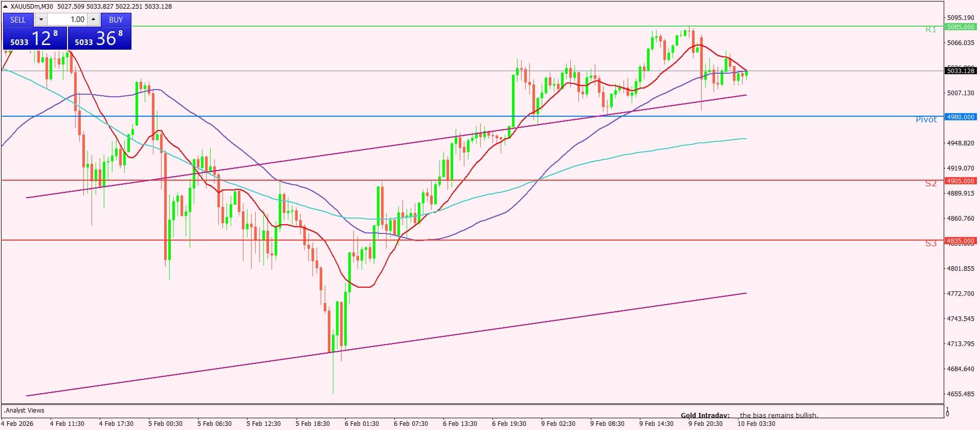Viewport: 980px width, 430px height.
Task: Click the low value 5022.251
Action: pos(130,7)
